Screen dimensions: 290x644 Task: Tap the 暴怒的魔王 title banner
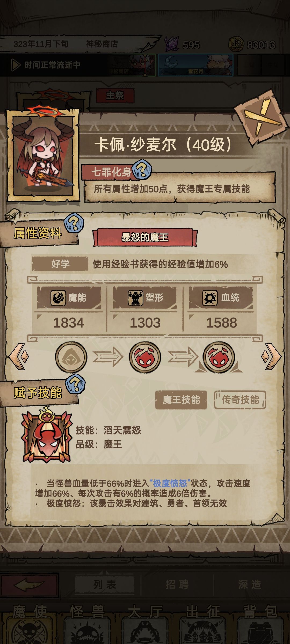(145, 237)
